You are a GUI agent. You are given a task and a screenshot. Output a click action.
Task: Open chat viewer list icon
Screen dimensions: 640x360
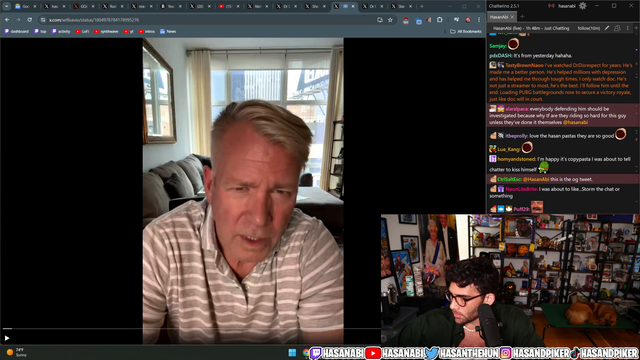617,28
